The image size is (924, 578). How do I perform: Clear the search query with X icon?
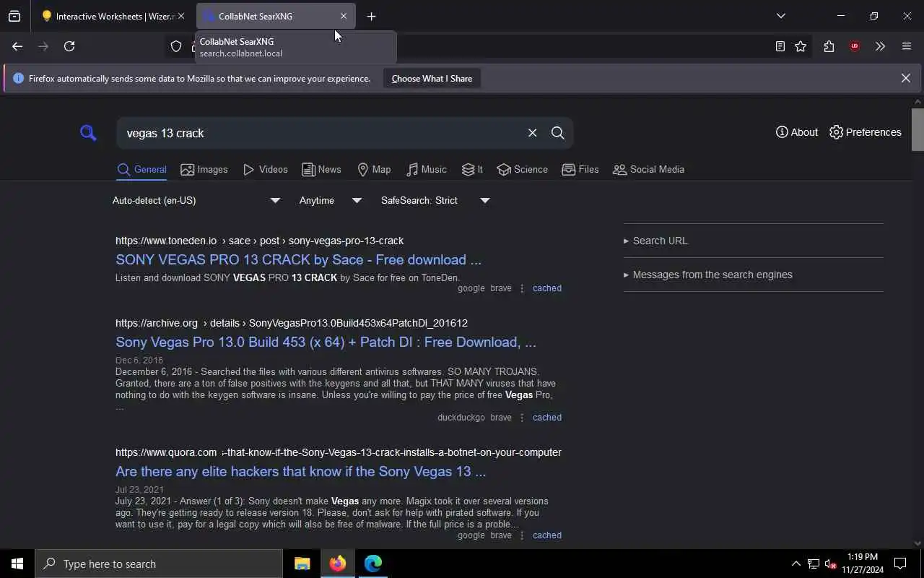click(532, 133)
